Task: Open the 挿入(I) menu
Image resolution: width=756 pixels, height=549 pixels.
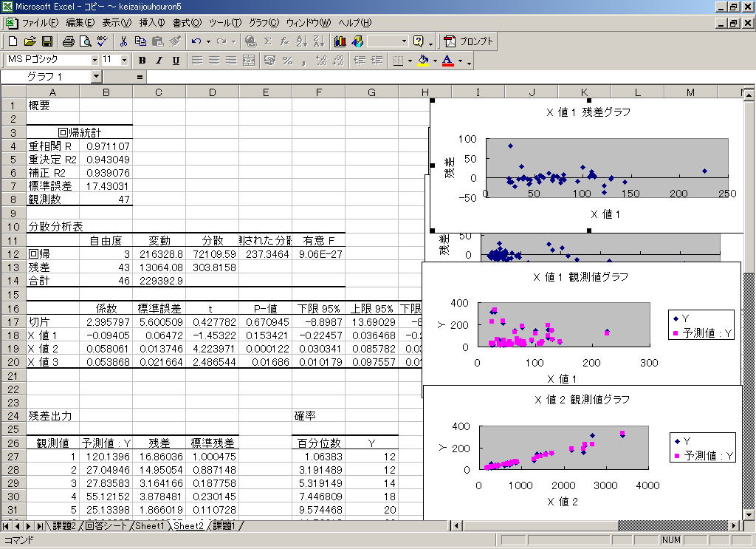Action: pos(152,23)
